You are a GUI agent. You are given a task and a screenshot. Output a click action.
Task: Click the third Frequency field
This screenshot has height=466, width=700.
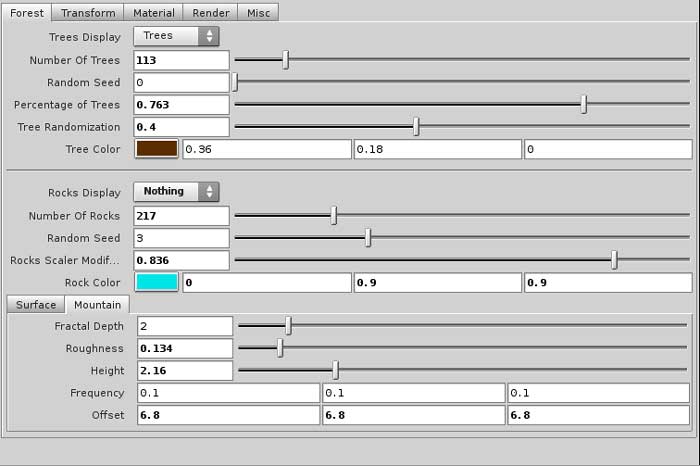[x=599, y=393]
